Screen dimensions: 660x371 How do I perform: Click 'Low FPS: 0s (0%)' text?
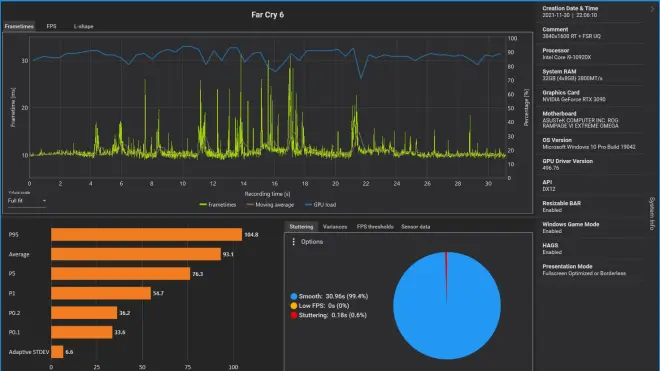pyautogui.click(x=324, y=306)
